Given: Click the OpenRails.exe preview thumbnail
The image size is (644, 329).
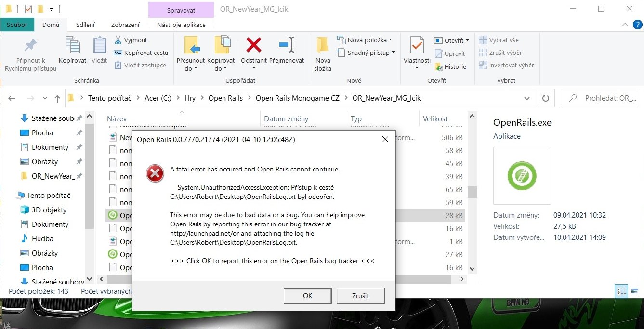Looking at the screenshot, I should click(x=522, y=176).
